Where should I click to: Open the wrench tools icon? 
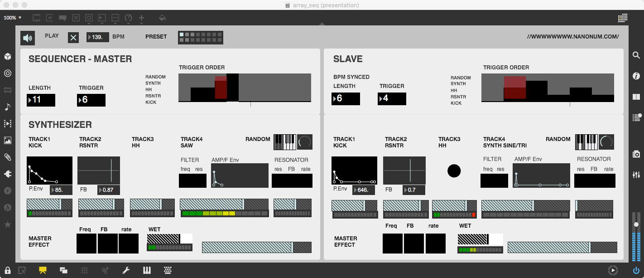(x=126, y=270)
